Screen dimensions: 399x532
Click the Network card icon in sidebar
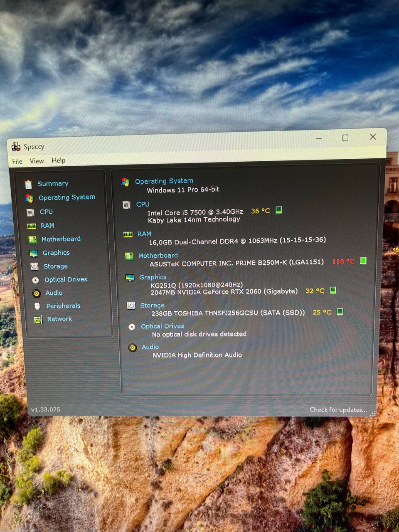(x=38, y=320)
